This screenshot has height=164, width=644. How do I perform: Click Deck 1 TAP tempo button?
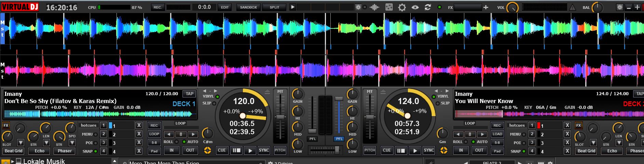pyautogui.click(x=189, y=93)
